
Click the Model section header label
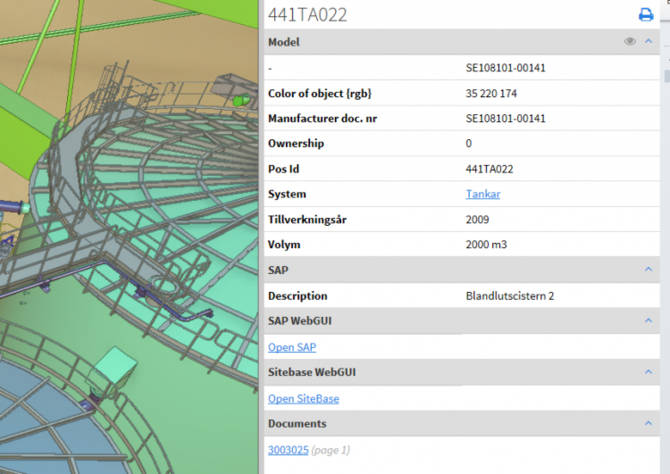coord(284,42)
